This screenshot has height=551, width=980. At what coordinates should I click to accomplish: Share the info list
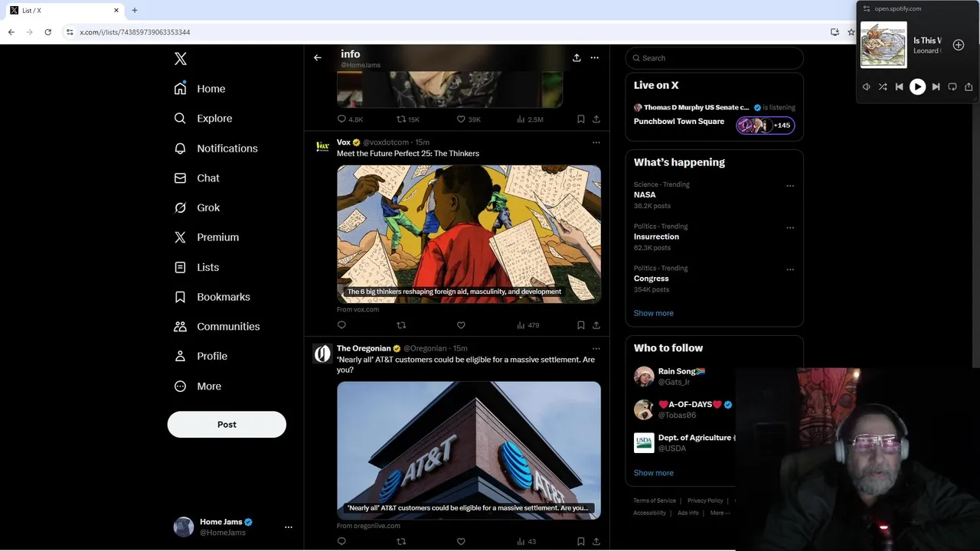(577, 57)
